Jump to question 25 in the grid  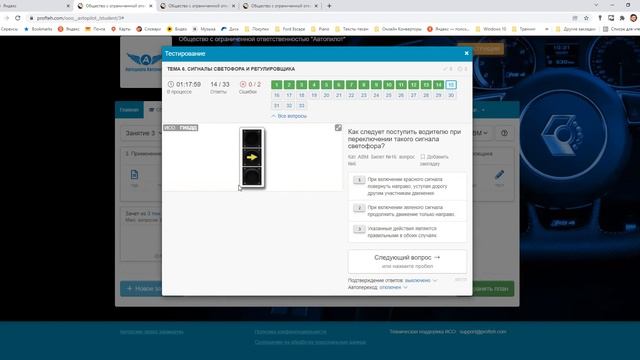tap(389, 96)
